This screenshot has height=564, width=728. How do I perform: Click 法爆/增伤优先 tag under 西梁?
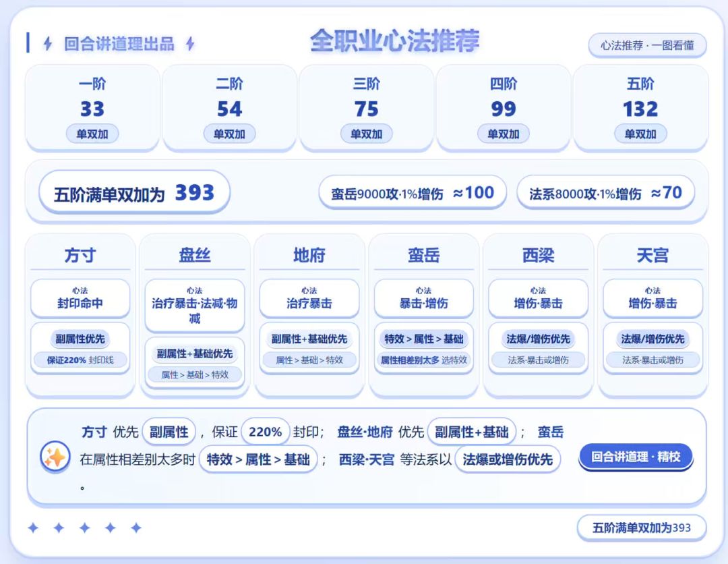point(538,339)
